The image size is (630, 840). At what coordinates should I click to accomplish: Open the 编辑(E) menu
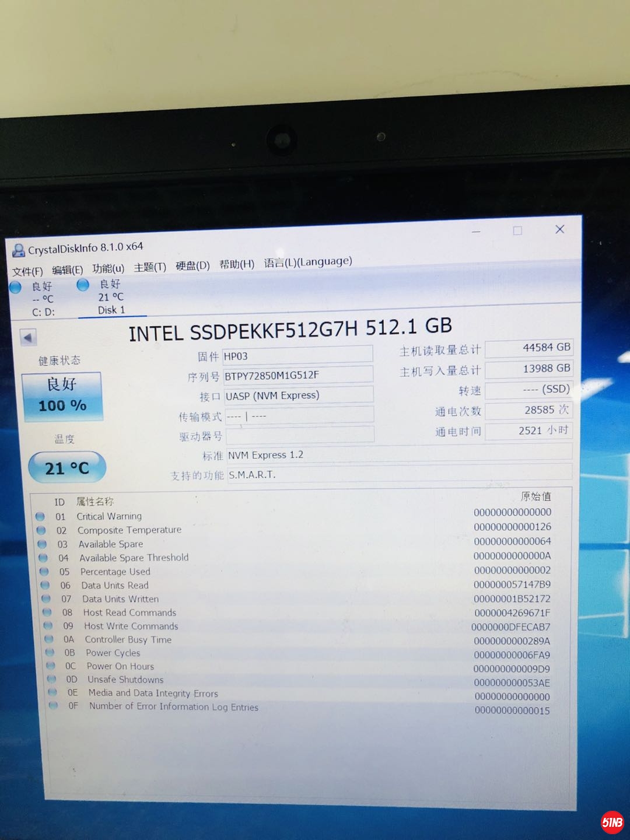click(x=67, y=269)
